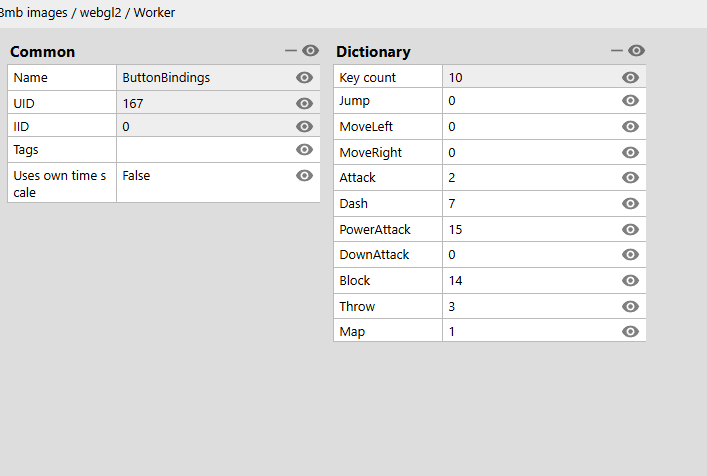Collapse the Dictionary section with minus button
Image resolution: width=707 pixels, height=476 pixels.
coord(617,50)
